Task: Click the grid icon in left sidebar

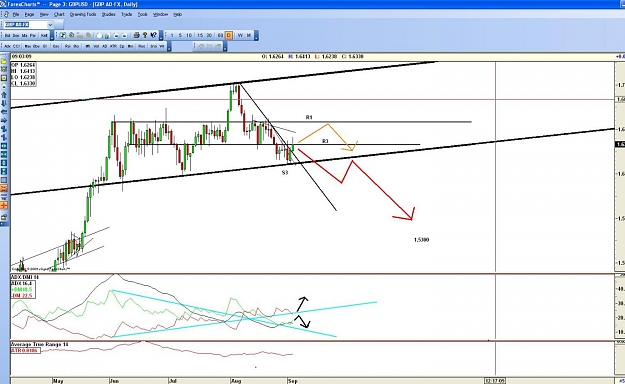Action: point(4,179)
